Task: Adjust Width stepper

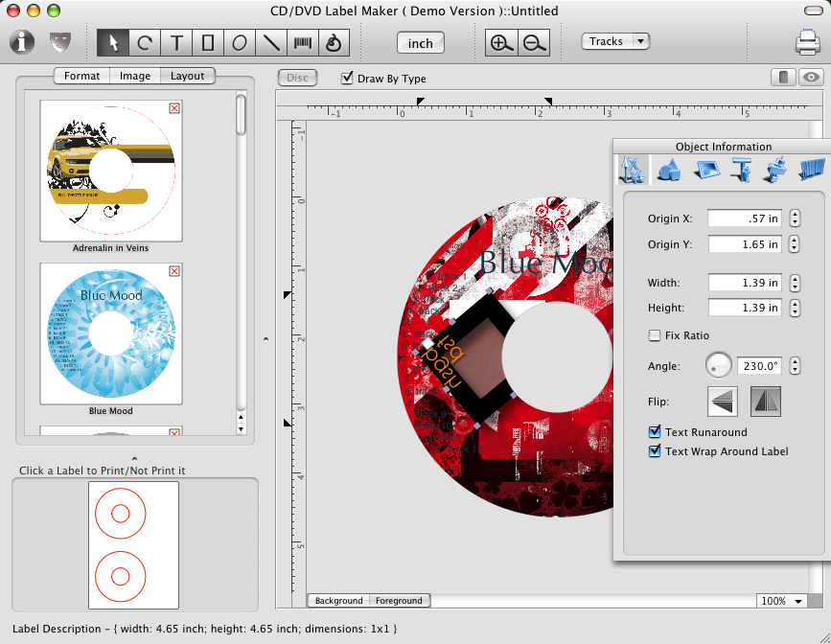Action: pyautogui.click(x=795, y=283)
